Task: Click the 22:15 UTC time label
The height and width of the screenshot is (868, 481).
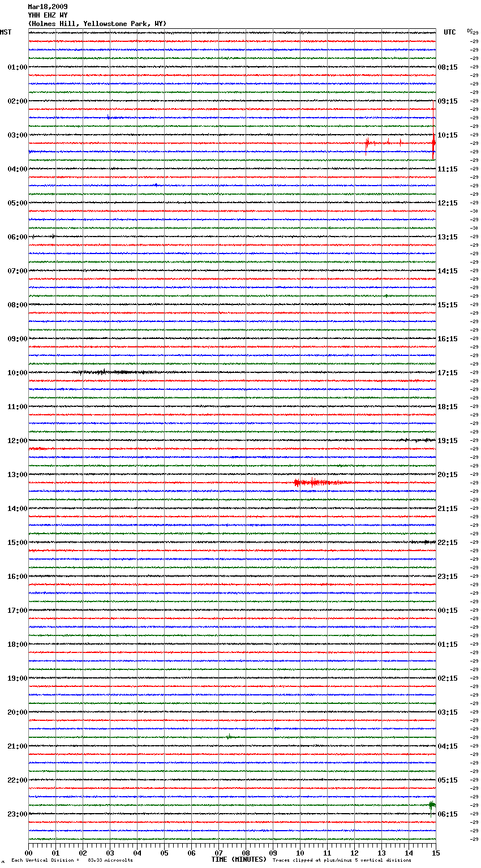Action: click(x=448, y=543)
